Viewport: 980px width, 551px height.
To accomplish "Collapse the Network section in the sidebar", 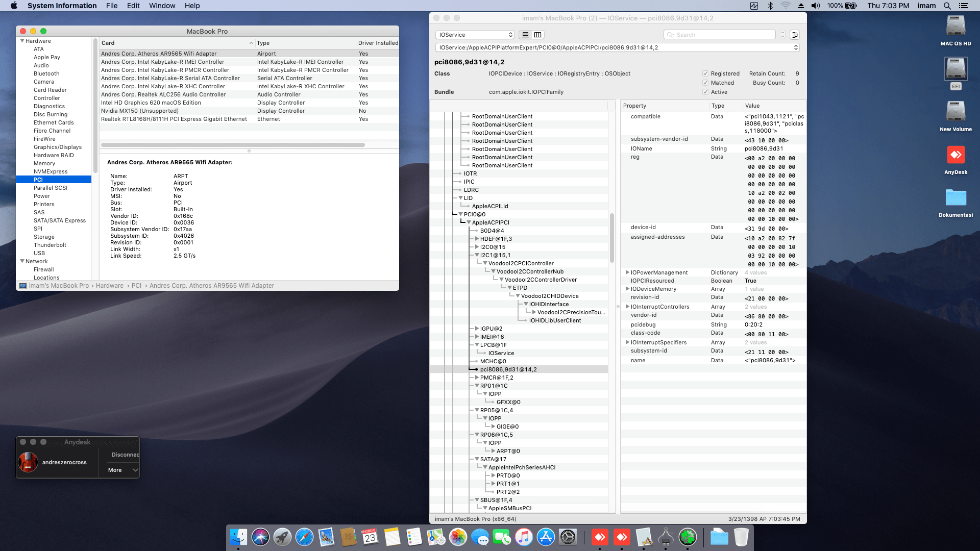I will point(22,261).
